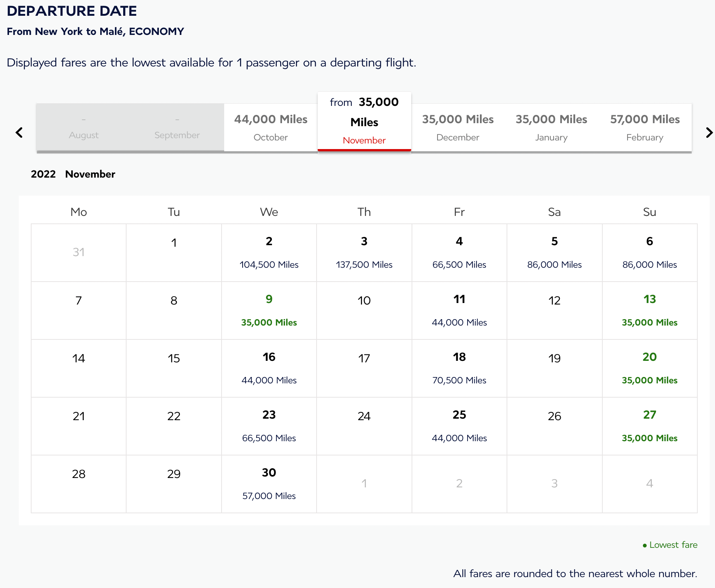
Task: Go to previous months with left arrow
Action: point(19,132)
